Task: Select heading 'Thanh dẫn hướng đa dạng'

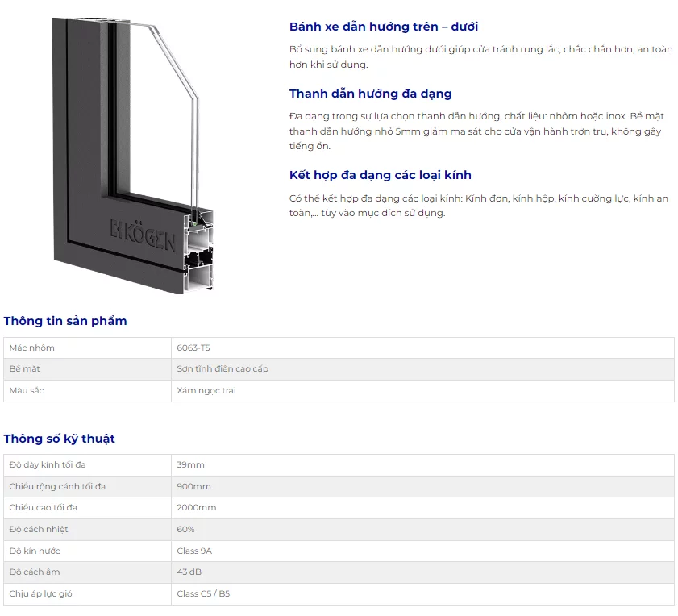Action: pos(371,94)
